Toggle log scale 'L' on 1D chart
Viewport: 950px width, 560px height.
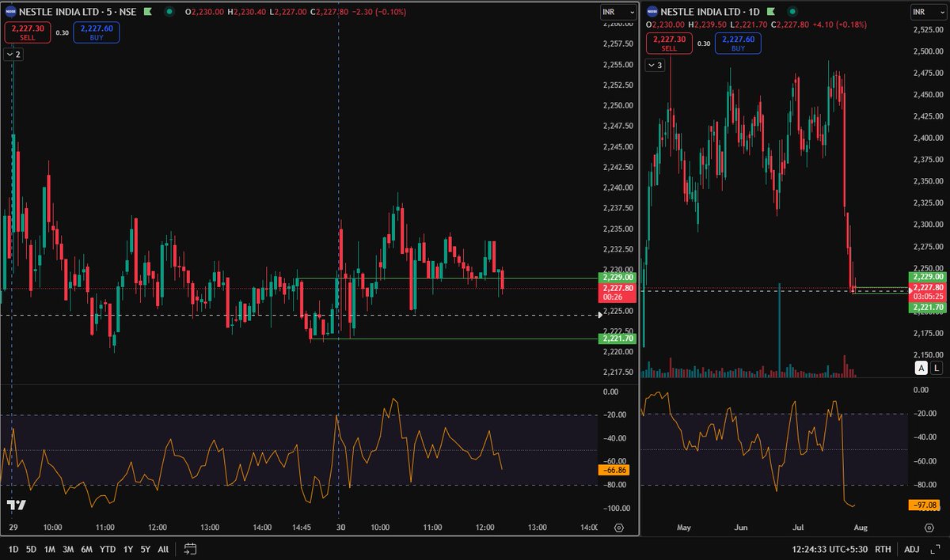tap(937, 368)
